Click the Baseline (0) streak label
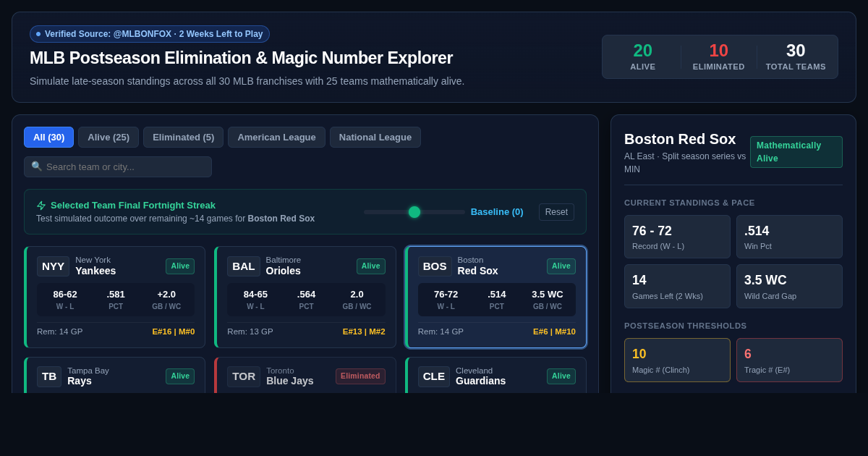Screen dimensions: 868x456 497,212
